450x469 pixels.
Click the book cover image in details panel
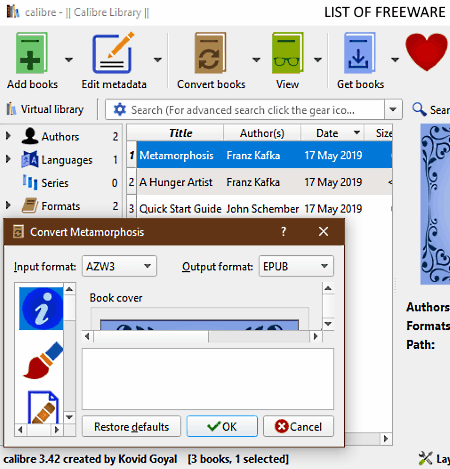(435, 204)
